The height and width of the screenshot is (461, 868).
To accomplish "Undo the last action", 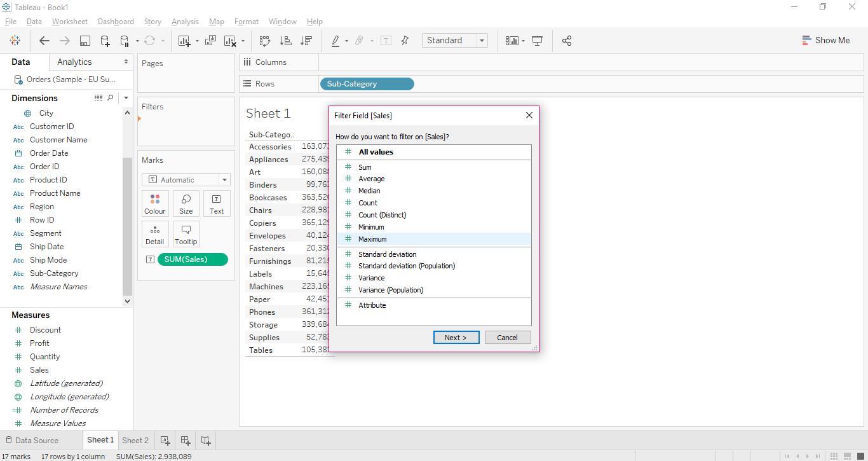I will [44, 40].
